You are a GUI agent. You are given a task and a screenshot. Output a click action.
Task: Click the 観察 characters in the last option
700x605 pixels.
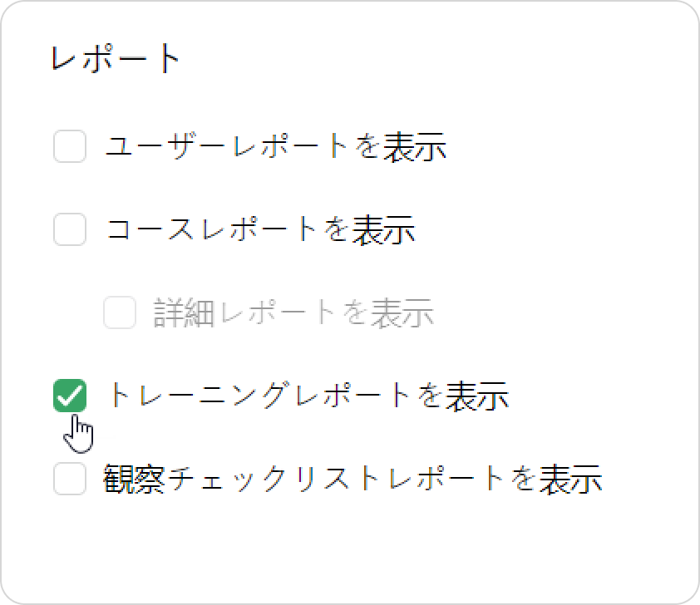tap(135, 479)
